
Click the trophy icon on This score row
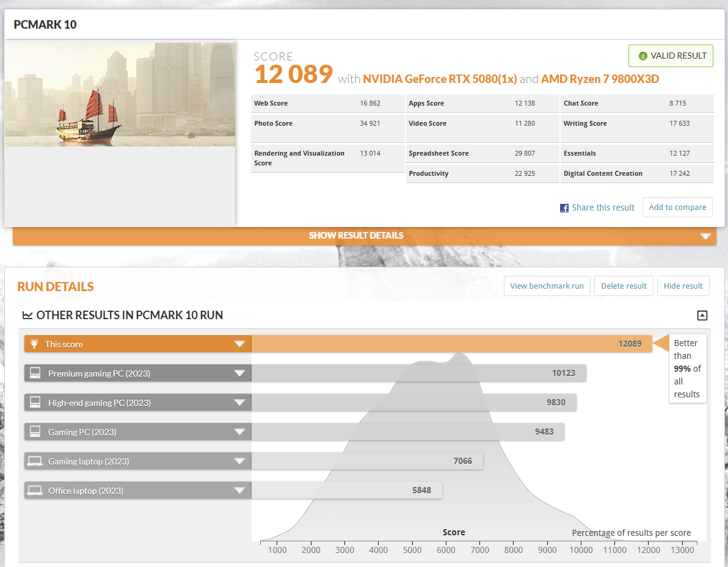coord(34,344)
